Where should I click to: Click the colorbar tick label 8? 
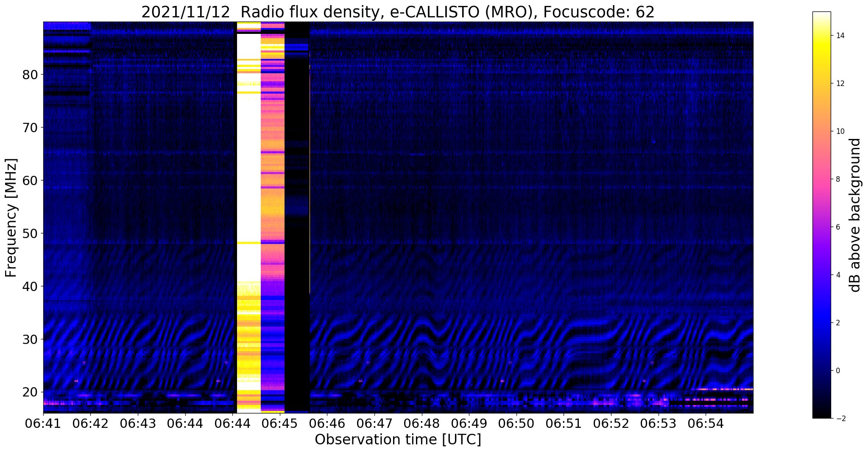tap(837, 179)
